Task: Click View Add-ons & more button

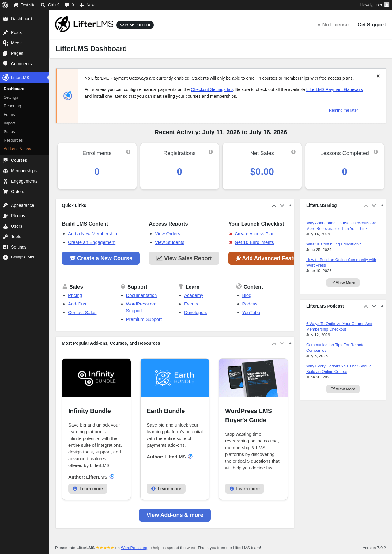Action: [175, 515]
